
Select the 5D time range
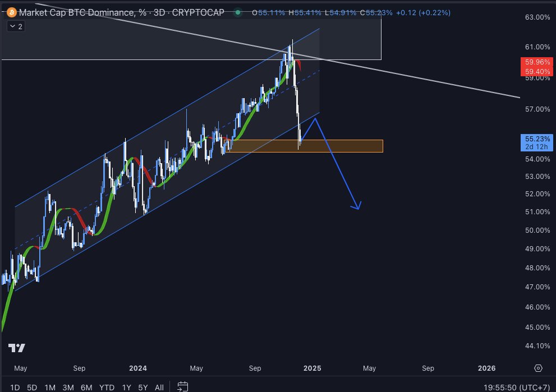pos(32,388)
